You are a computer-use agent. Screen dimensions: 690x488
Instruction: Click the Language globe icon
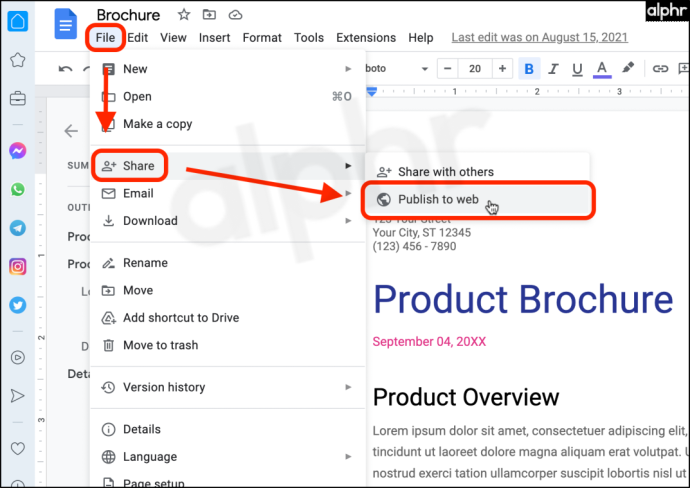pyautogui.click(x=108, y=457)
